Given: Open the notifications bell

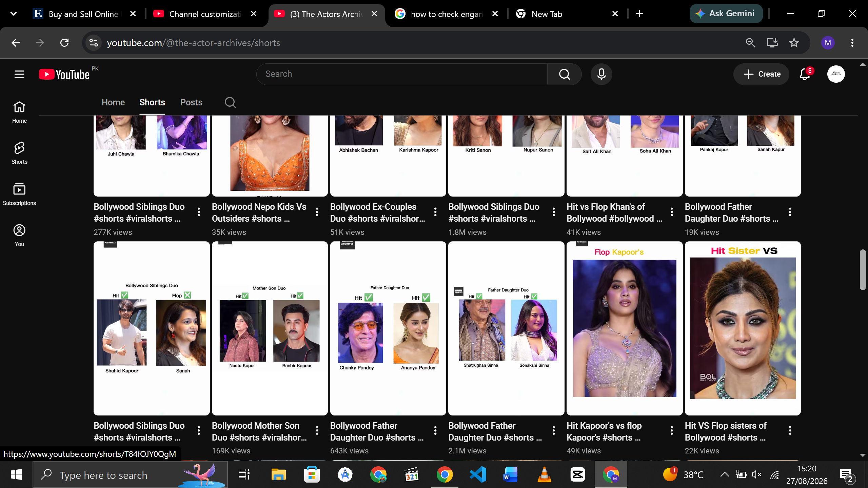Looking at the screenshot, I should click(805, 74).
